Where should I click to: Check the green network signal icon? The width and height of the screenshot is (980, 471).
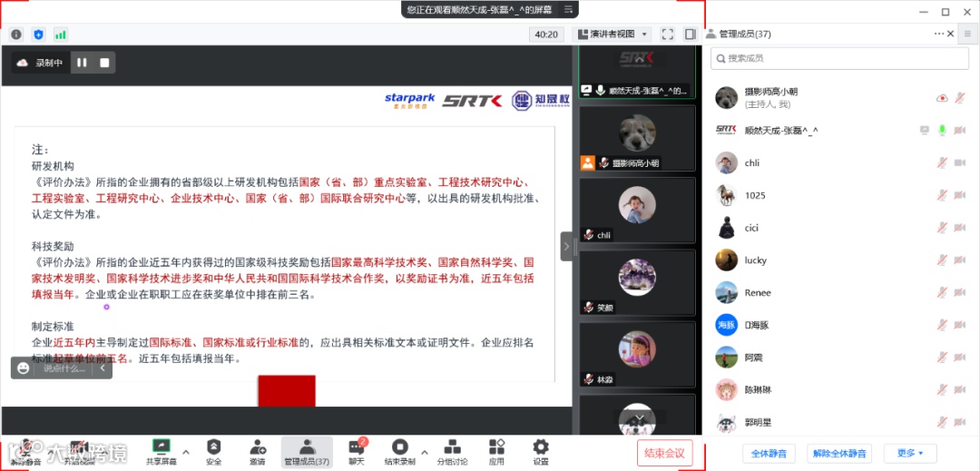[x=60, y=34]
